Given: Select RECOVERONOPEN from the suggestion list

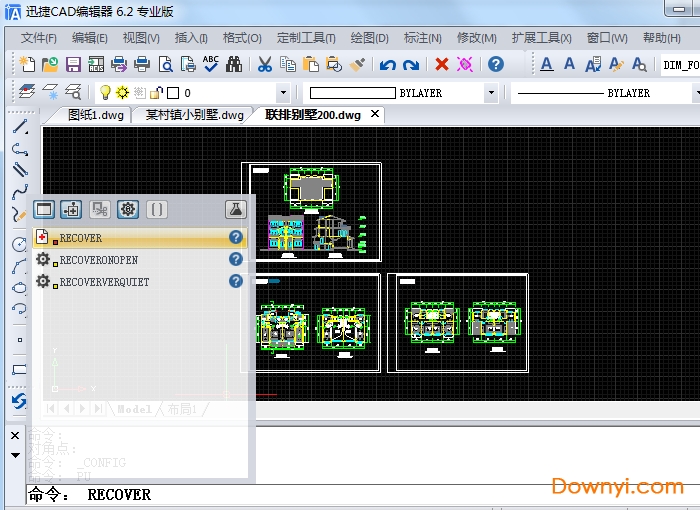Looking at the screenshot, I should tap(98, 260).
